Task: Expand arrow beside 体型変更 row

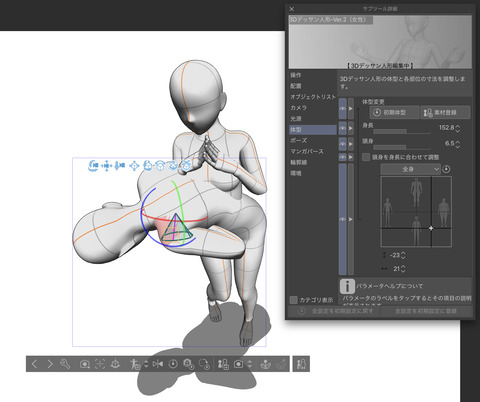Action: [x=351, y=109]
